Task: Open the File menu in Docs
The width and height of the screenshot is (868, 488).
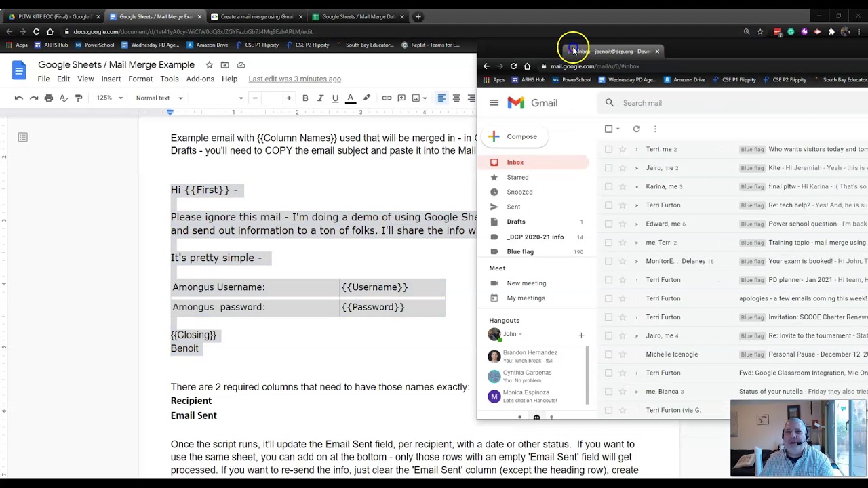Action: click(43, 79)
